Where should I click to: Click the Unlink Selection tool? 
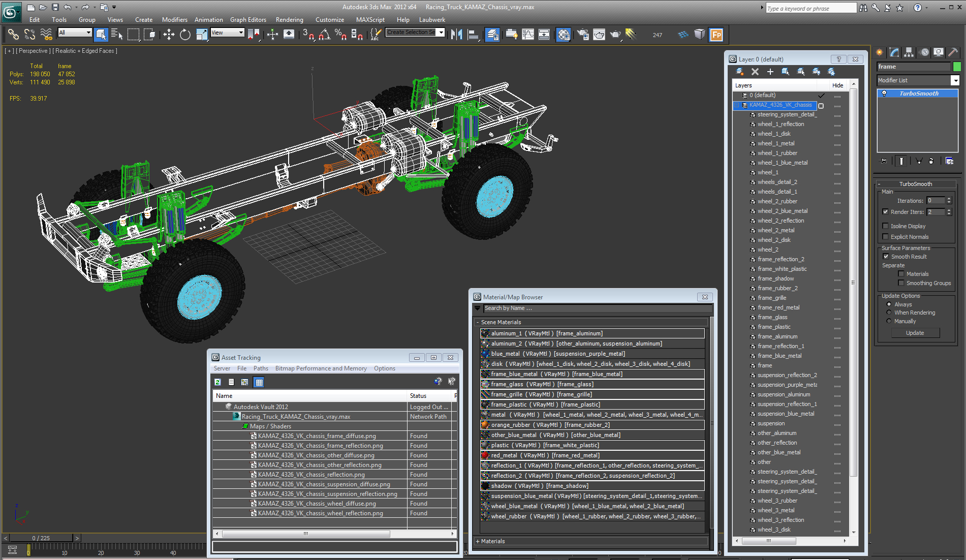pyautogui.click(x=30, y=35)
